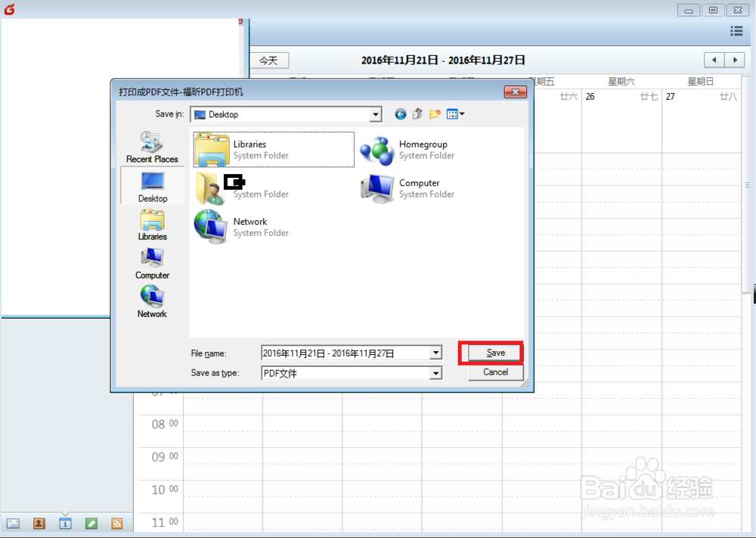Select day 26 in calendar header
The height and width of the screenshot is (538, 756).
click(590, 97)
